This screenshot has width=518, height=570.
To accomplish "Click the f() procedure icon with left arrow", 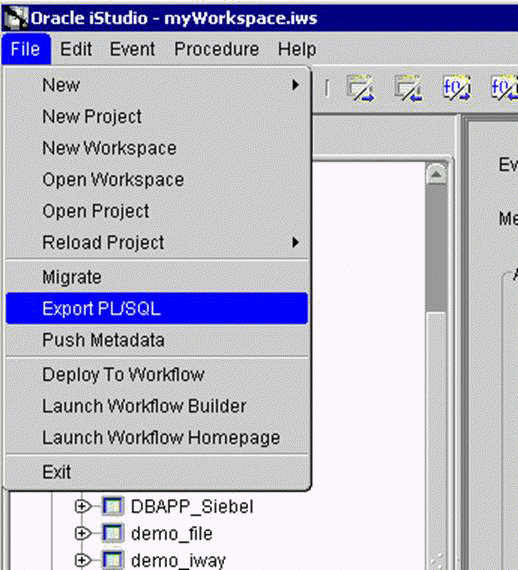I will [505, 88].
